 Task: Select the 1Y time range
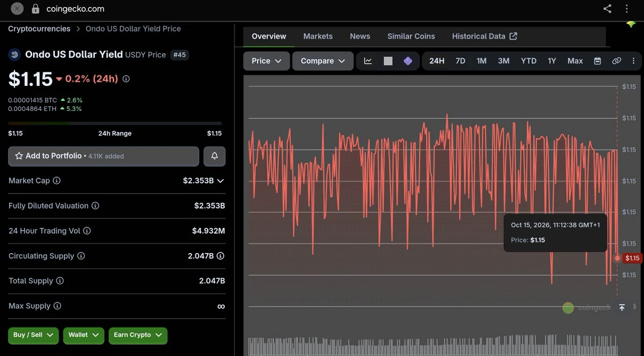pyautogui.click(x=552, y=61)
